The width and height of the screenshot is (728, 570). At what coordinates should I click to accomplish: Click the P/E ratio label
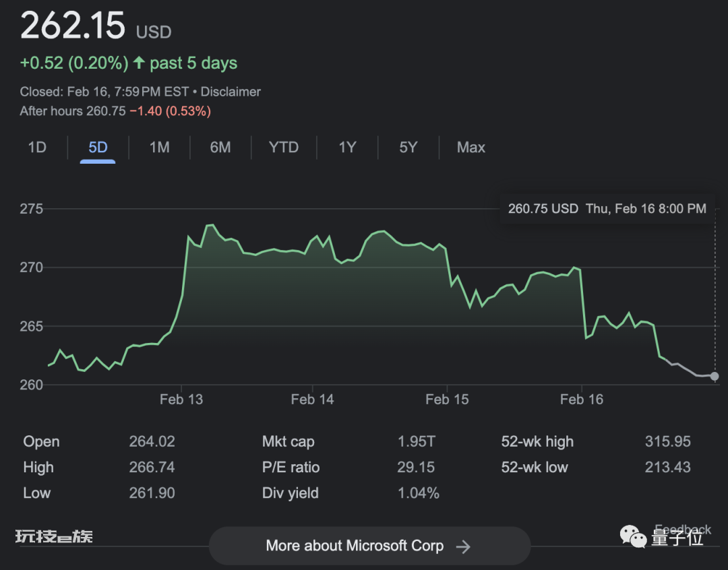point(291,467)
